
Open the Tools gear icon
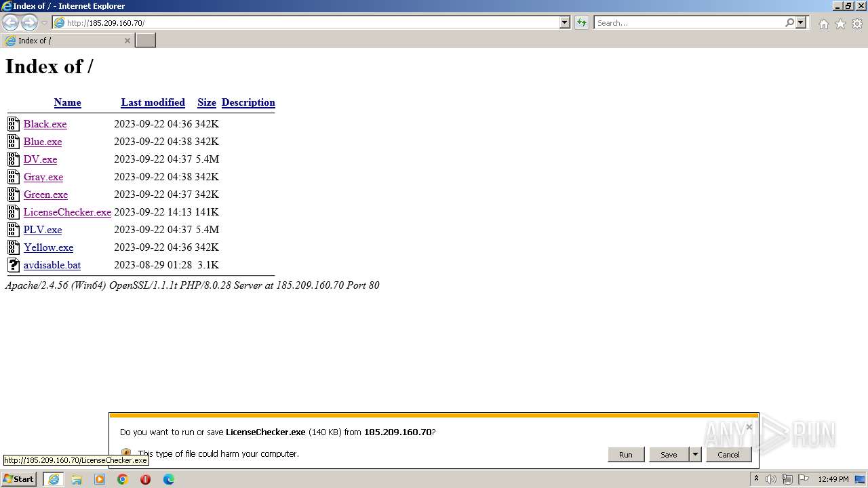tap(857, 24)
